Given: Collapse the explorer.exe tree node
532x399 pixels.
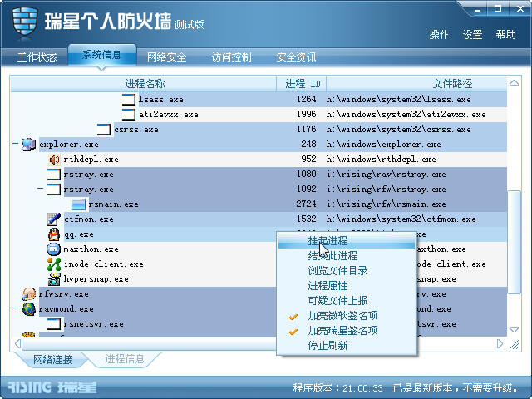Looking at the screenshot, I should 15,144.
